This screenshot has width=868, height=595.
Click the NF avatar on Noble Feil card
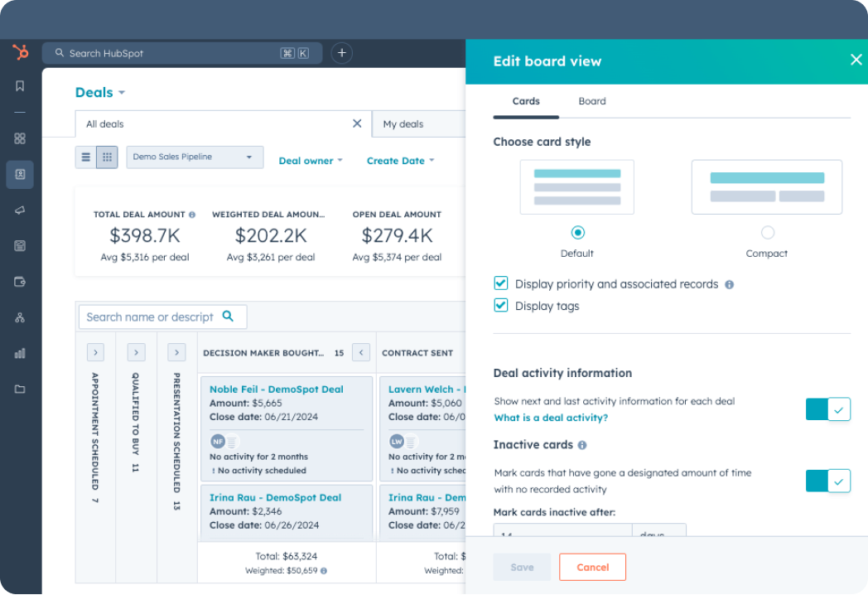[x=218, y=442]
